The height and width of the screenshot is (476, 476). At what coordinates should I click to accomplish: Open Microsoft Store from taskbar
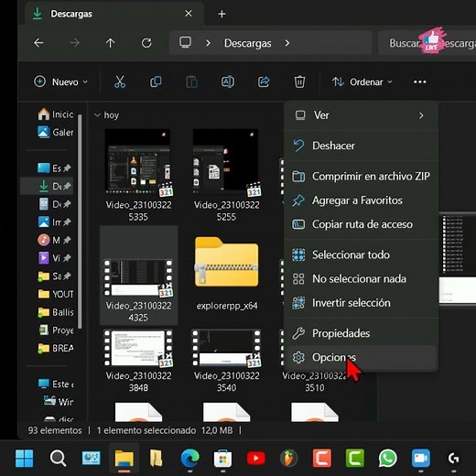click(222, 458)
